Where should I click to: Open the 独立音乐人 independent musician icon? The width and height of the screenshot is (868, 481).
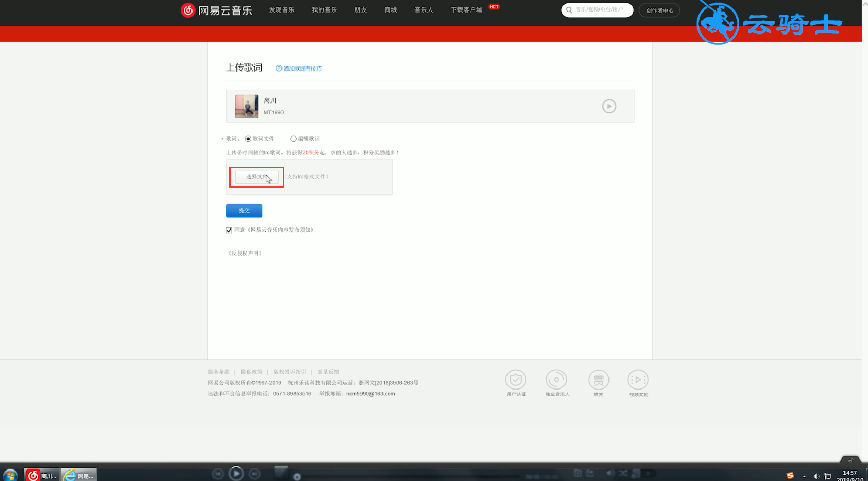556,380
